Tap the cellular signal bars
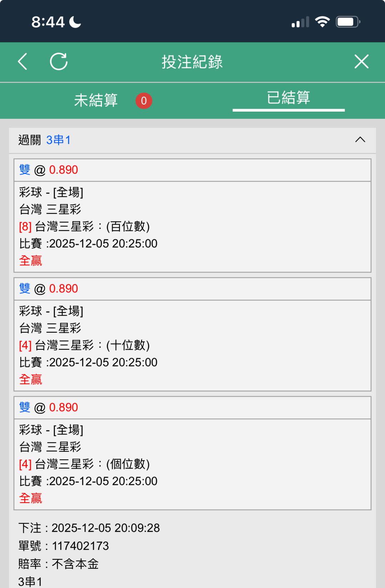Screen dimensions: 385x588 pos(300,22)
